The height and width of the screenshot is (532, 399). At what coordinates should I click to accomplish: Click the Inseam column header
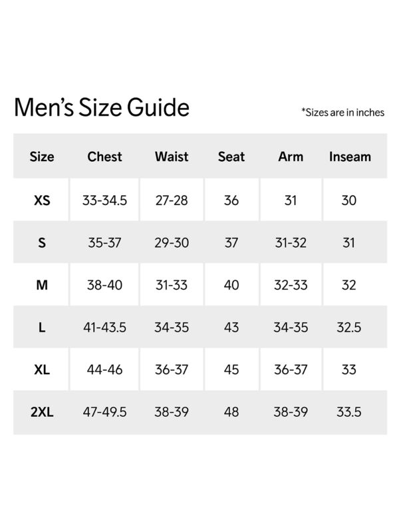point(350,157)
